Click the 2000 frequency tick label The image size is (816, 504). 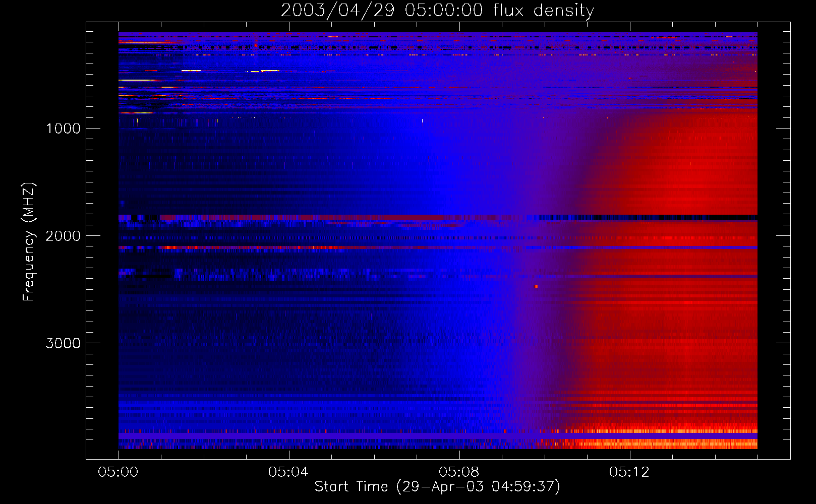pyautogui.click(x=63, y=236)
